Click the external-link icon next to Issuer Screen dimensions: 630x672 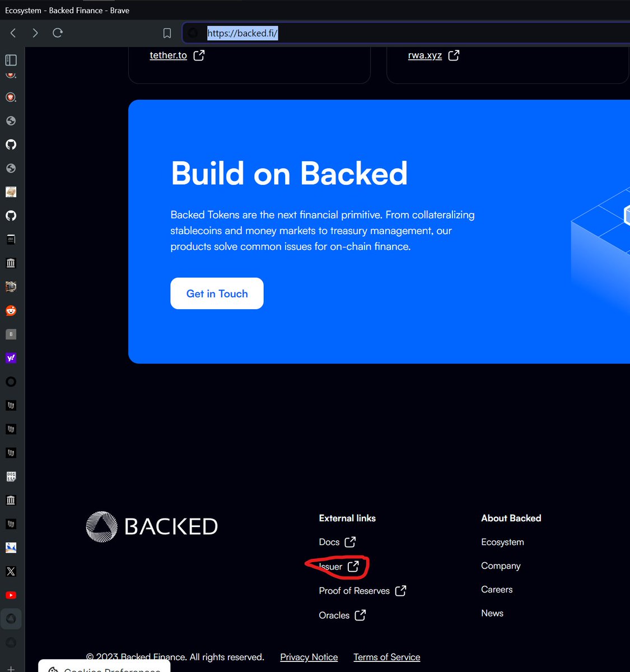(353, 566)
